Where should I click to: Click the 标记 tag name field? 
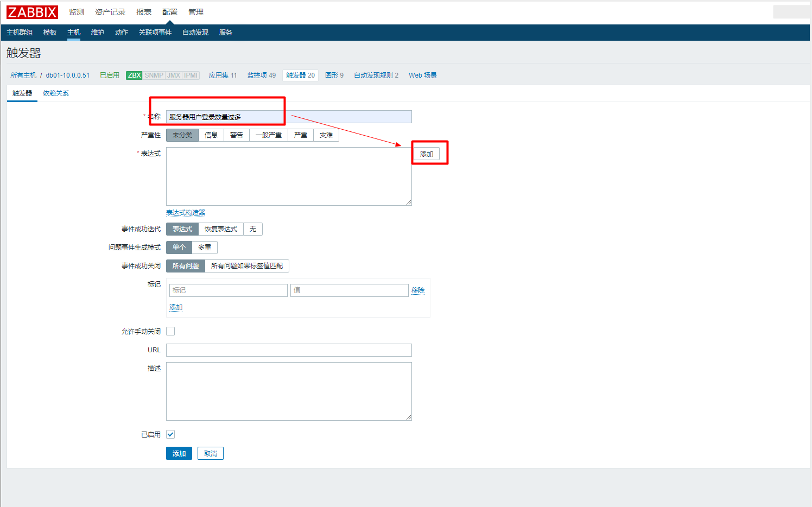tap(229, 290)
